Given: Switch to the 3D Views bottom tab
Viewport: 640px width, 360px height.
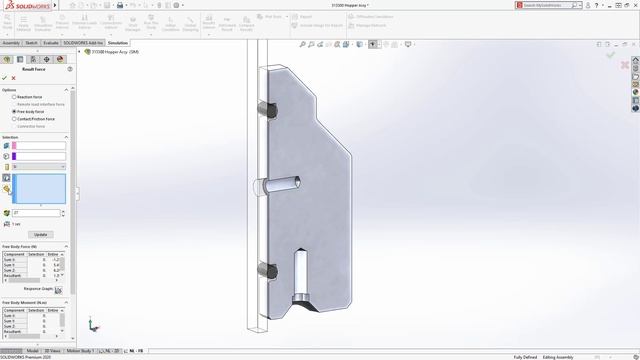Looking at the screenshot, I should [52, 351].
